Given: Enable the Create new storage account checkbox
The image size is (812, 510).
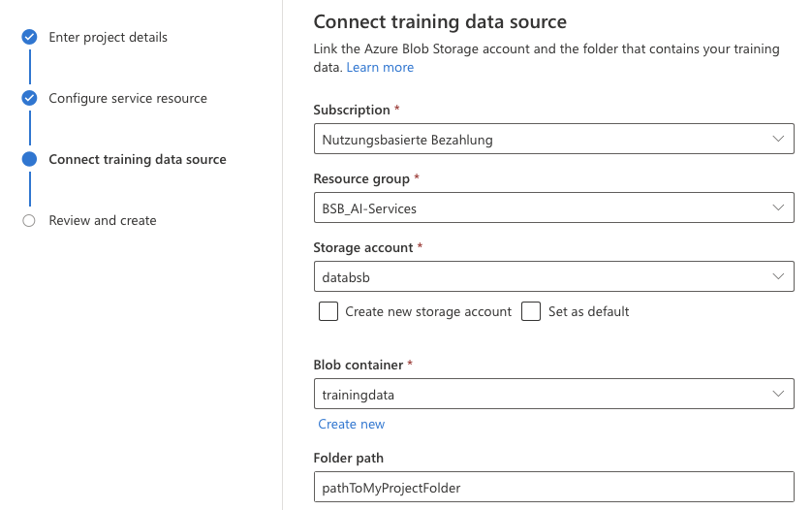Looking at the screenshot, I should point(328,311).
